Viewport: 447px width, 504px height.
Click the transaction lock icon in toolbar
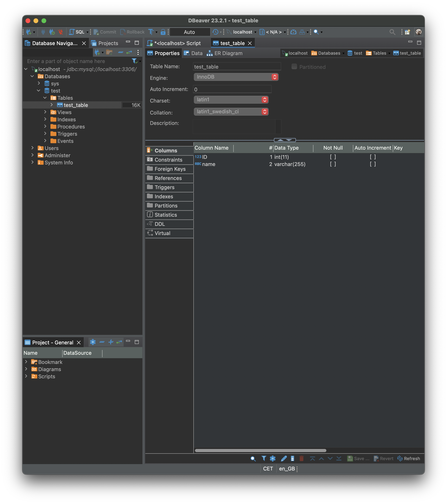pyautogui.click(x=163, y=32)
